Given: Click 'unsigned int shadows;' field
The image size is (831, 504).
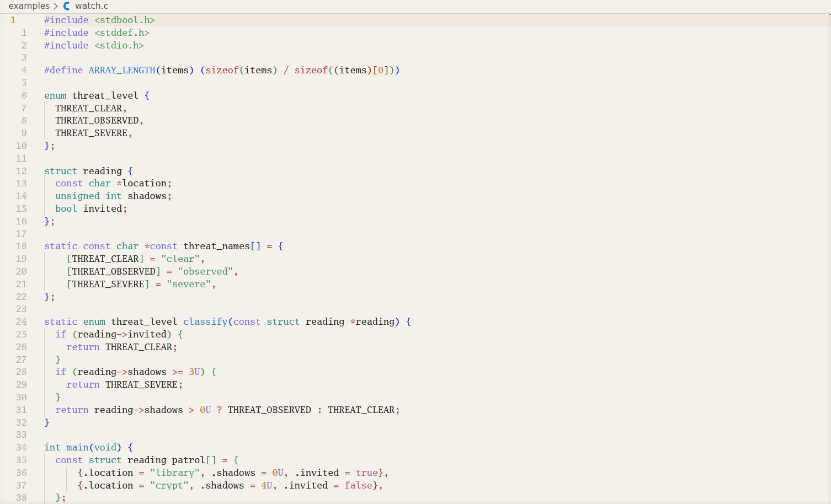Looking at the screenshot, I should pos(113,196).
